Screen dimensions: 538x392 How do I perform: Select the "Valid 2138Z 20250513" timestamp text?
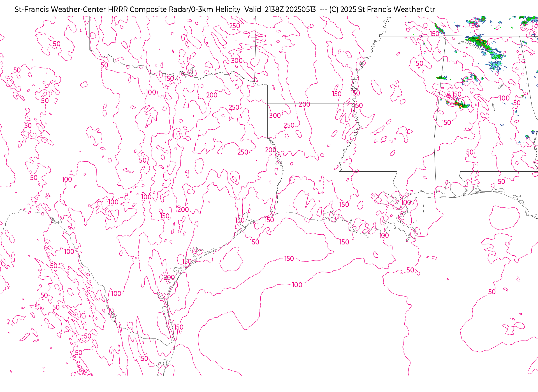click(x=280, y=10)
